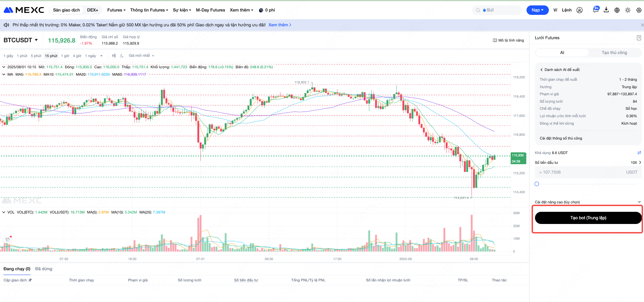The width and height of the screenshot is (644, 302).
Task: Click the download app icon
Action: pyautogui.click(x=606, y=10)
